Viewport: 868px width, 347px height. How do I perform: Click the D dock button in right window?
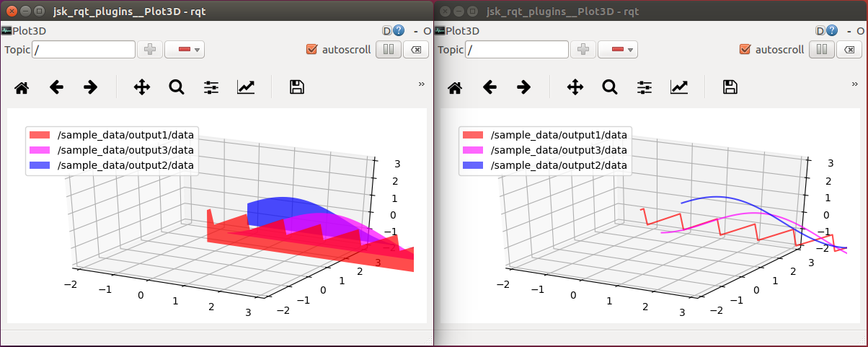click(x=820, y=31)
